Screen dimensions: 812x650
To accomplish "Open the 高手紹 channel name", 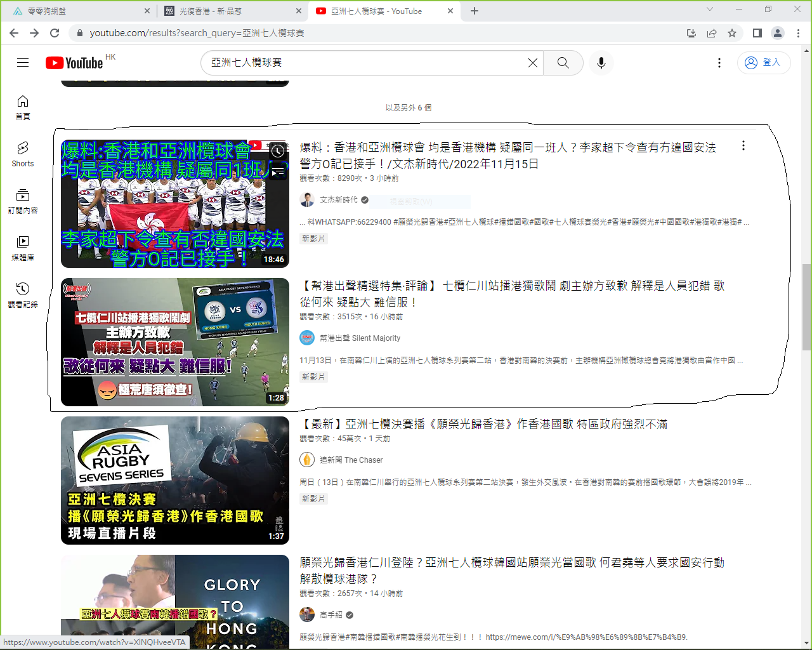I will coord(331,615).
